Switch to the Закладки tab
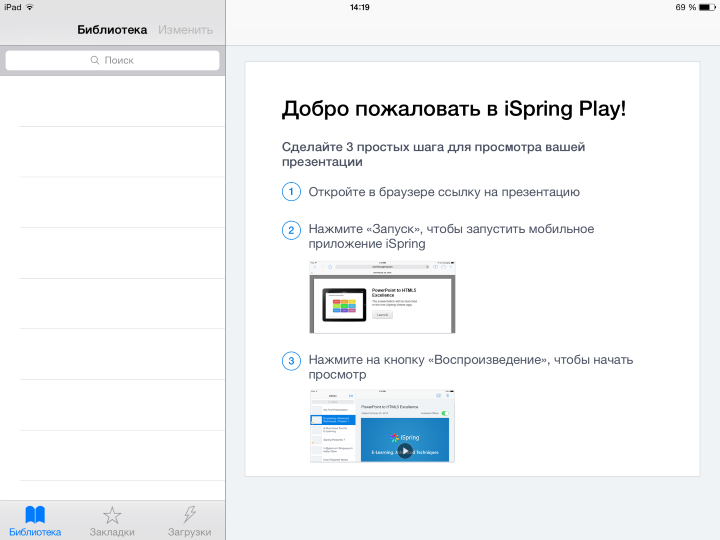 click(x=112, y=521)
